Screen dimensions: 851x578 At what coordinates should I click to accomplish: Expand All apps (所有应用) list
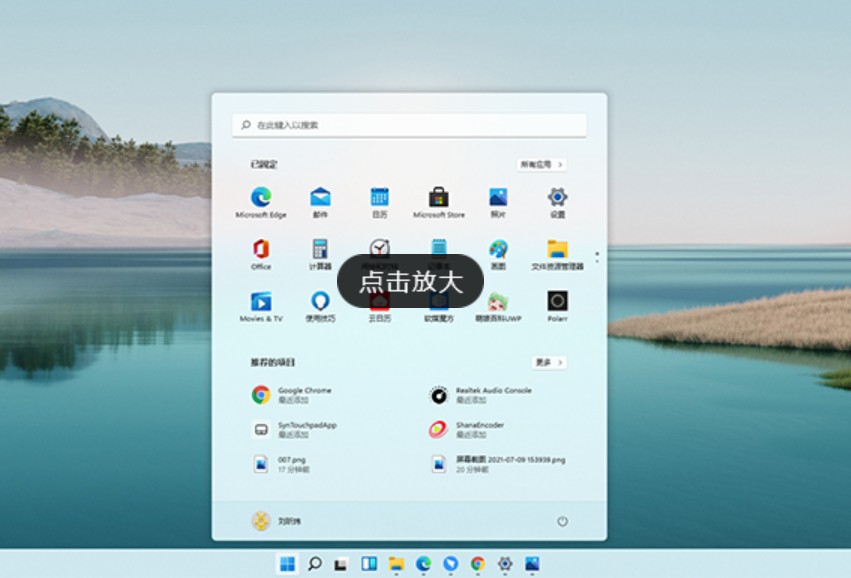(542, 164)
